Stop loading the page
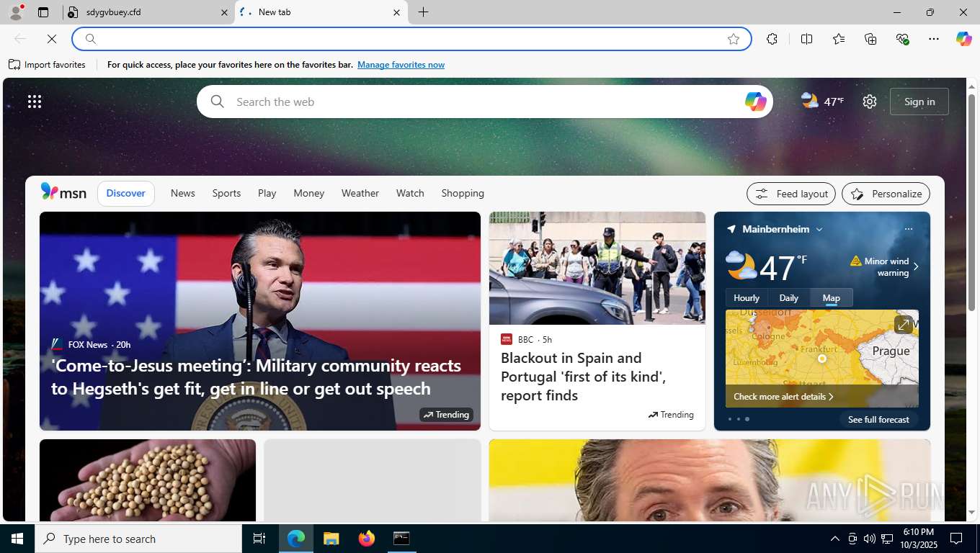Image resolution: width=980 pixels, height=553 pixels. point(52,39)
